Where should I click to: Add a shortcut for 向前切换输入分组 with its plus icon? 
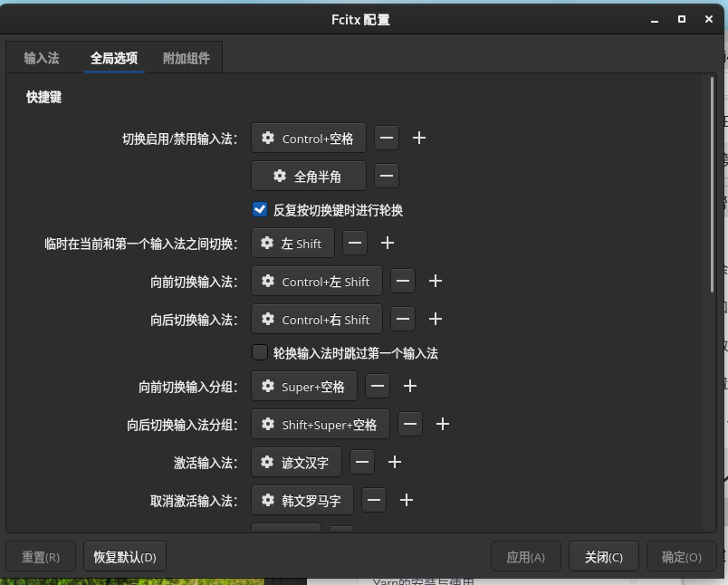tap(409, 386)
